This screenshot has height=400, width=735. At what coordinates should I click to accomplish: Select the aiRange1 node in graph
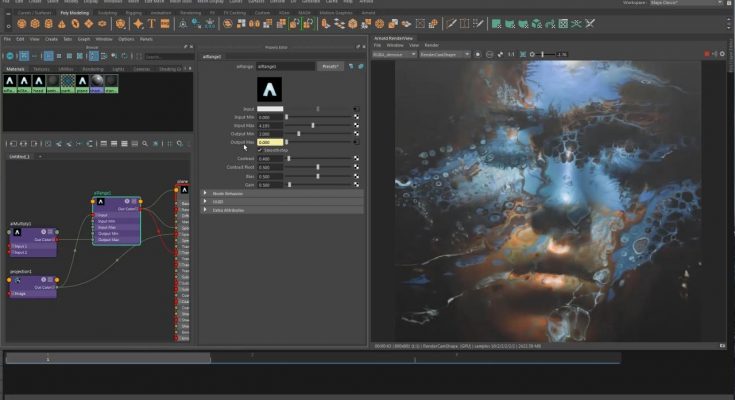click(117, 220)
